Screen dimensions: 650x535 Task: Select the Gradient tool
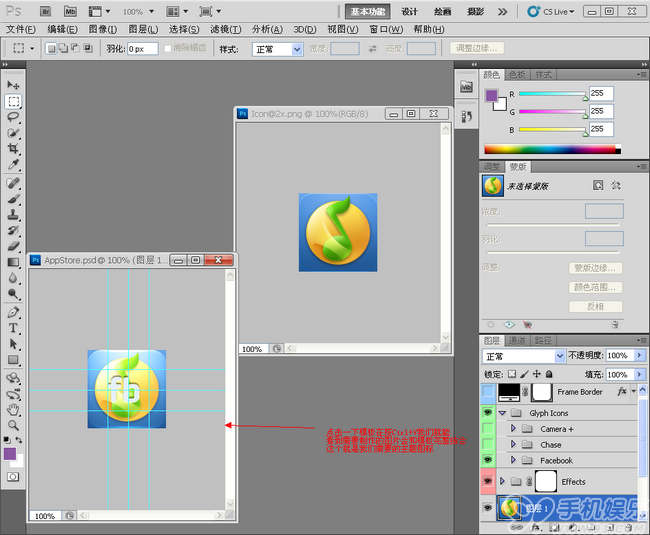(13, 262)
